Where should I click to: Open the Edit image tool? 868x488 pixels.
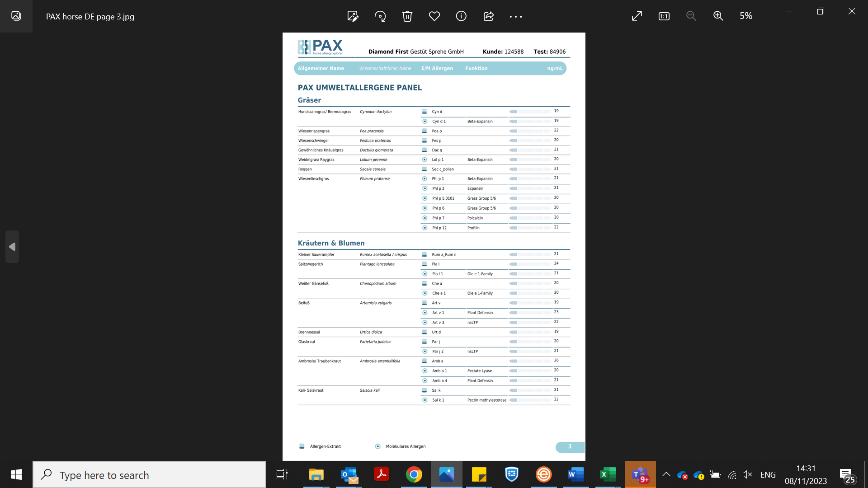353,16
